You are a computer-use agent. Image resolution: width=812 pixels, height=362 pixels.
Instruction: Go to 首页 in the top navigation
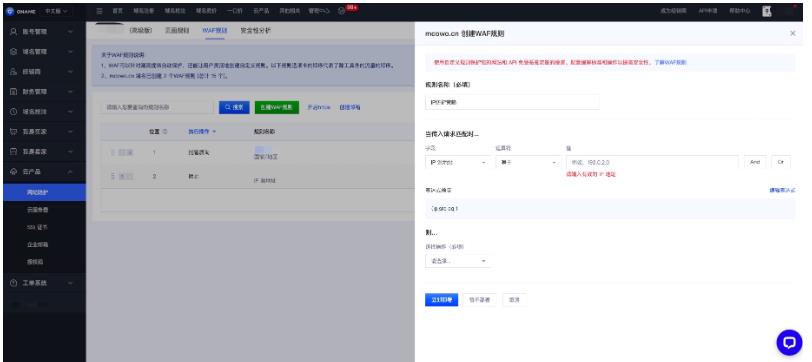[117, 11]
